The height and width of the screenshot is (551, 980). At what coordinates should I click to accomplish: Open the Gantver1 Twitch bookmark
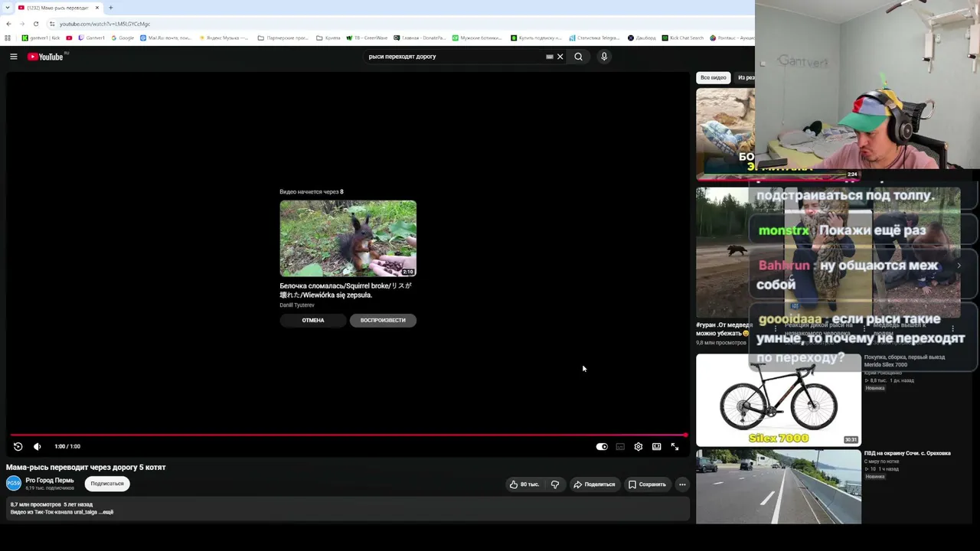click(x=91, y=37)
